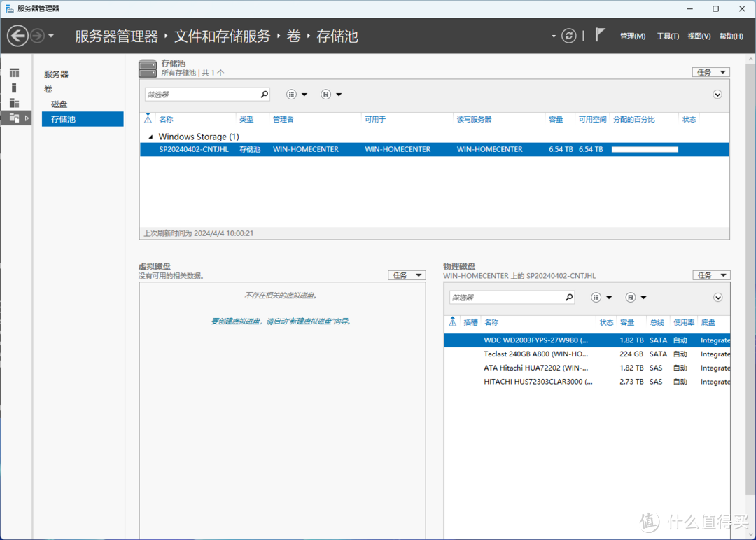Sort physical disks by 插槽 column

470,322
